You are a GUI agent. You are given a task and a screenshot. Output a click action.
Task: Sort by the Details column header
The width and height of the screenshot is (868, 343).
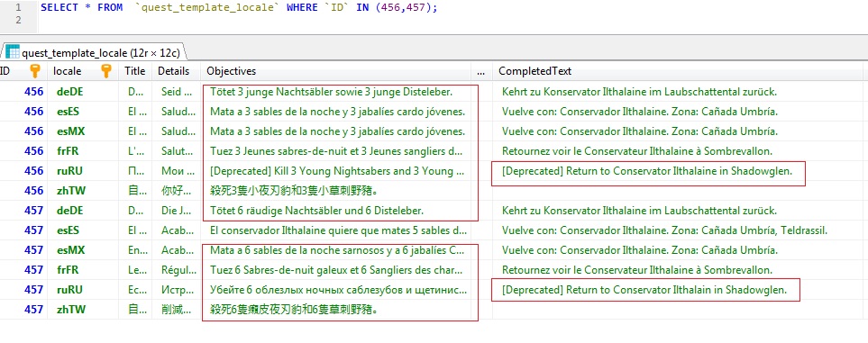click(x=176, y=71)
